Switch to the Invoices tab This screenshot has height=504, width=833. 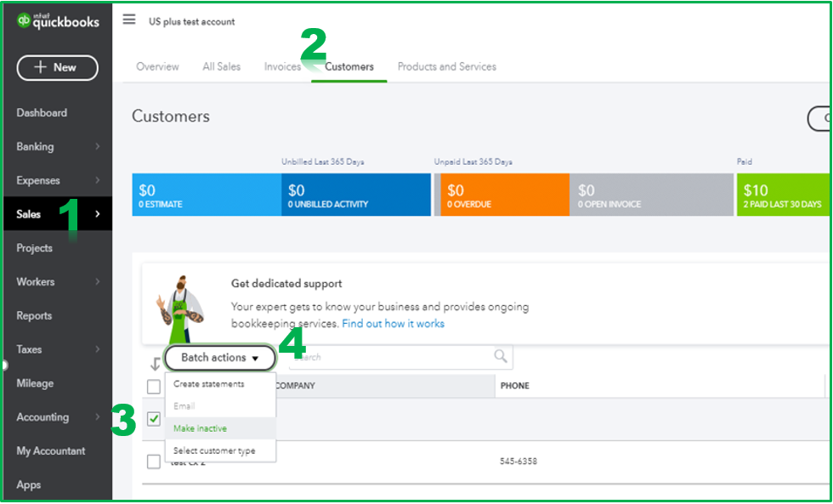pos(282,66)
